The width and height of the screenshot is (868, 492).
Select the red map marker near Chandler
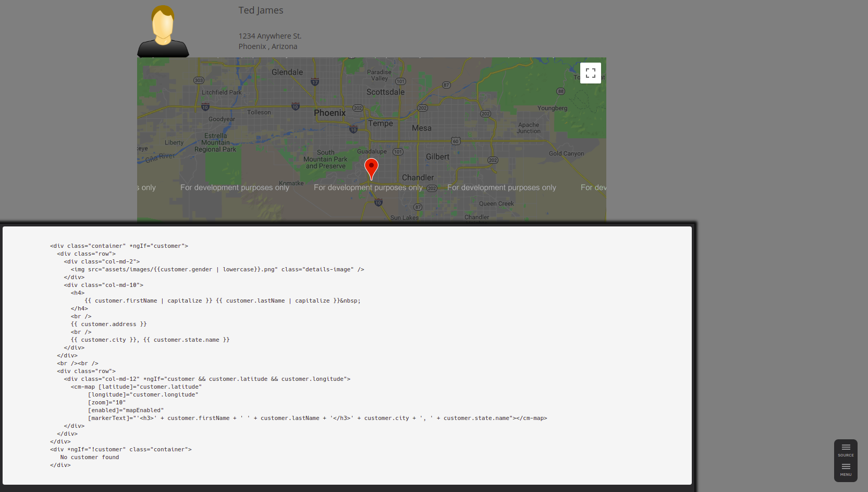coord(371,166)
